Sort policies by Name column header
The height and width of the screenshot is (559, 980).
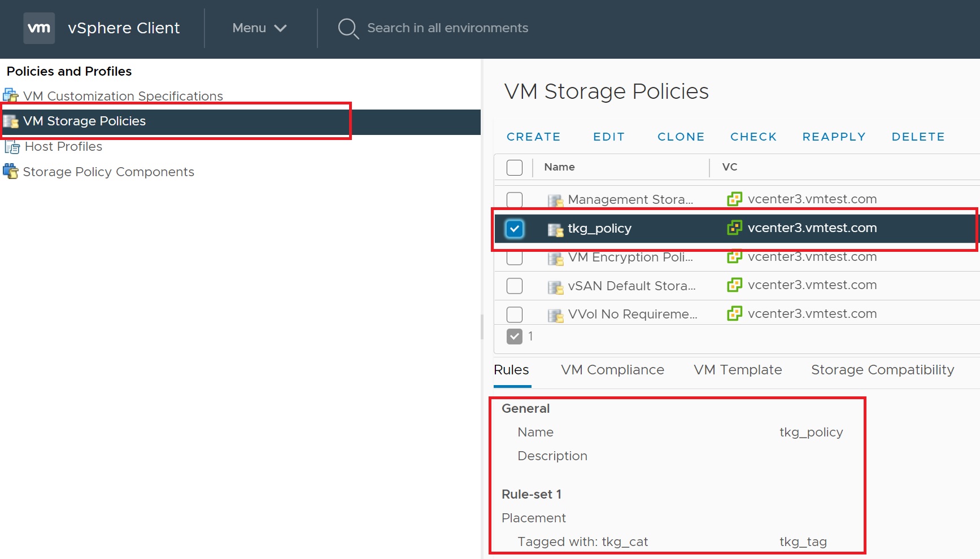[x=559, y=167]
